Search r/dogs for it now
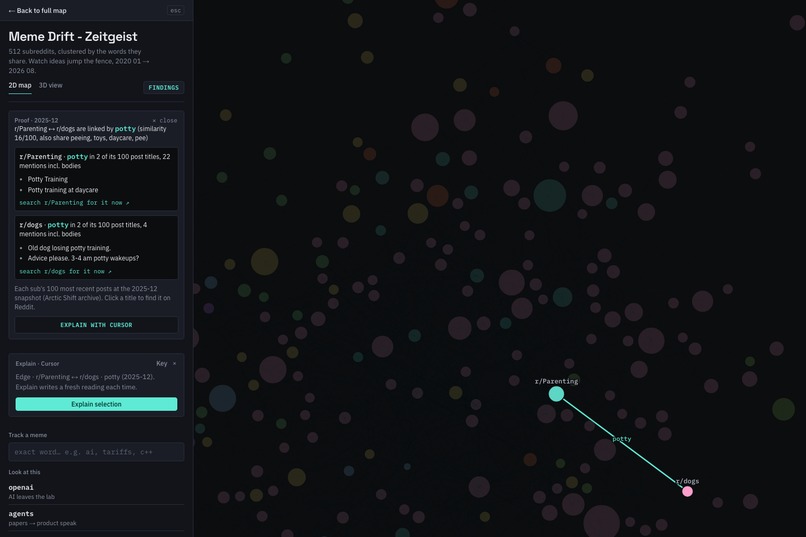 point(65,271)
